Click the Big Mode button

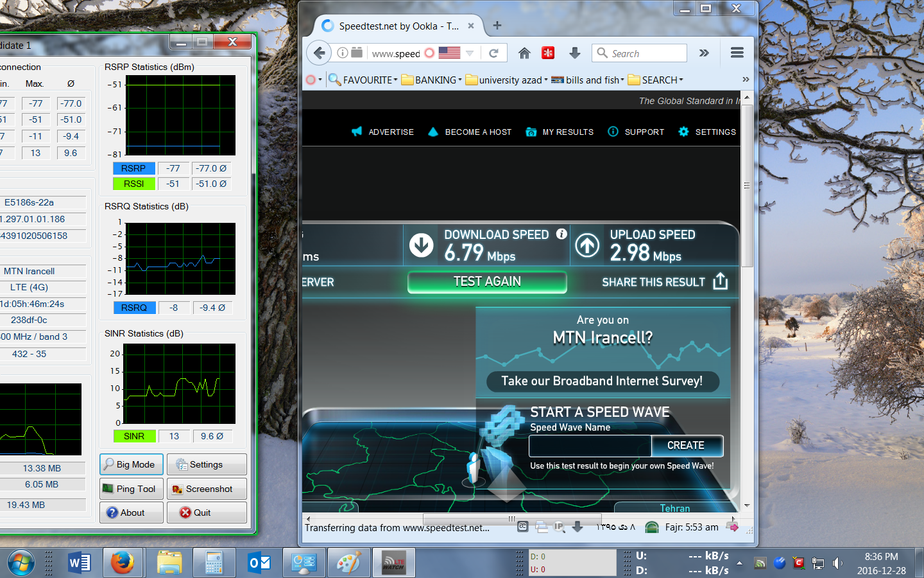(x=132, y=464)
